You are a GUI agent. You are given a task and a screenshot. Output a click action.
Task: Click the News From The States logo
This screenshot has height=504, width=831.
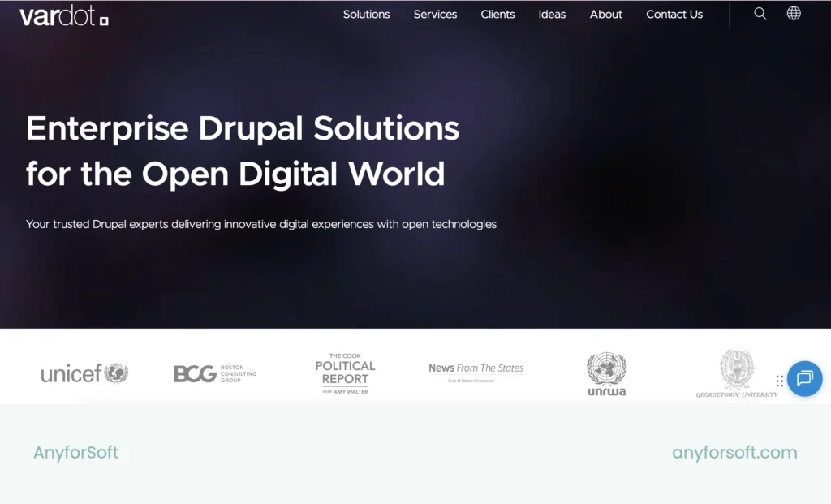tap(476, 372)
